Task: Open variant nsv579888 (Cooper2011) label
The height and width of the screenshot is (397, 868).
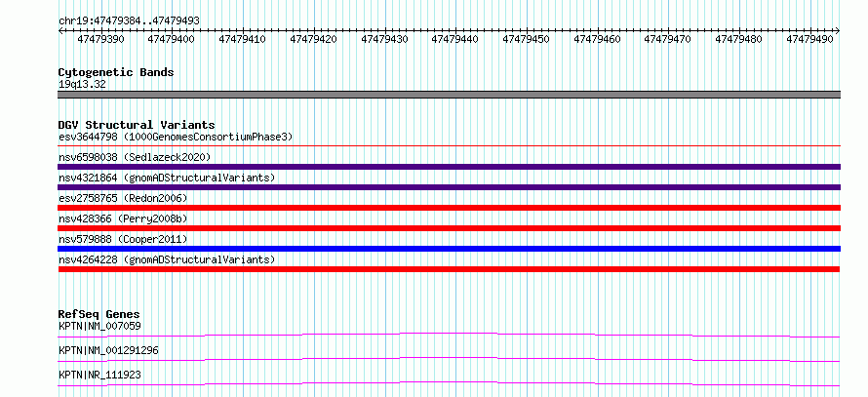Action: pyautogui.click(x=123, y=239)
